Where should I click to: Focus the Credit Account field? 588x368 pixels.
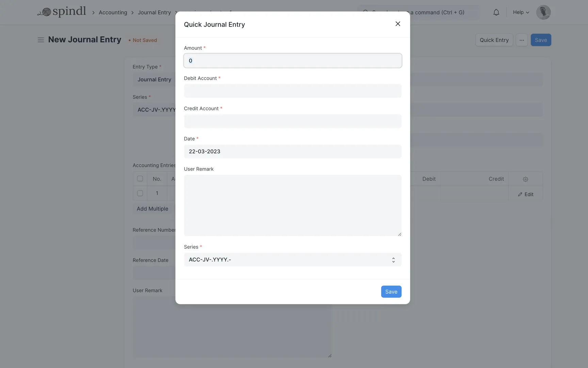tap(293, 121)
